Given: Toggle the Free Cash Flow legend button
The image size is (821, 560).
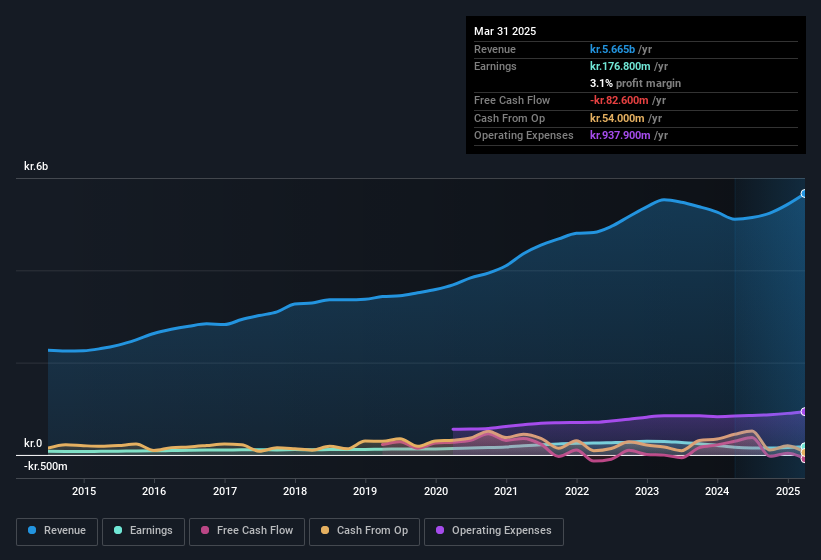Looking at the screenshot, I should click(247, 531).
